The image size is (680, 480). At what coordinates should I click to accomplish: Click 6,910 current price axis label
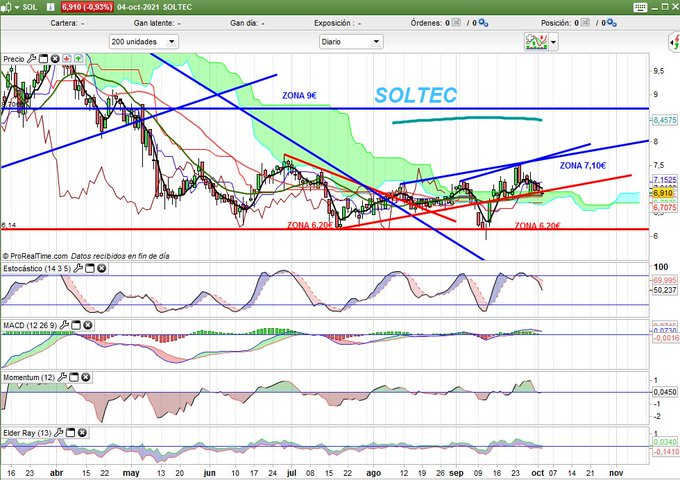tap(663, 193)
